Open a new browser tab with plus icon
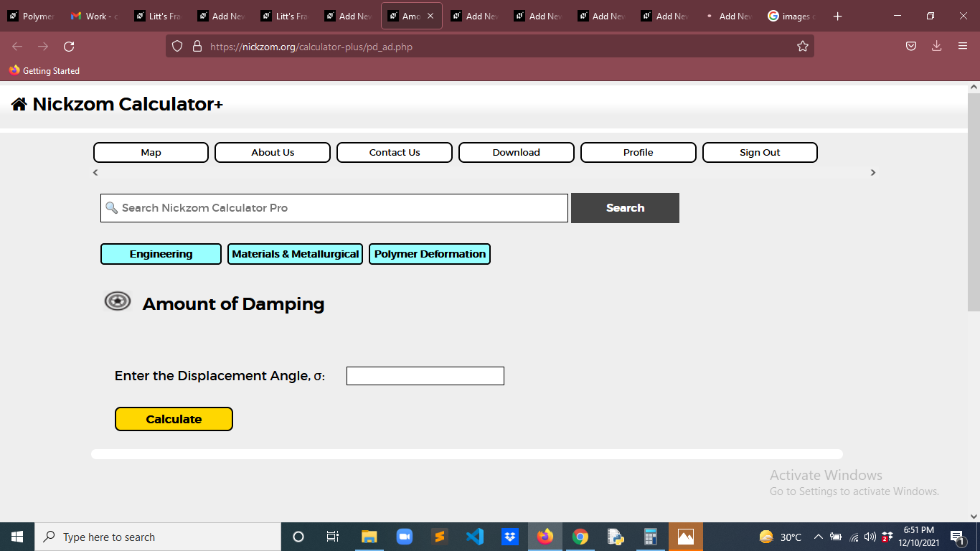 coord(837,16)
